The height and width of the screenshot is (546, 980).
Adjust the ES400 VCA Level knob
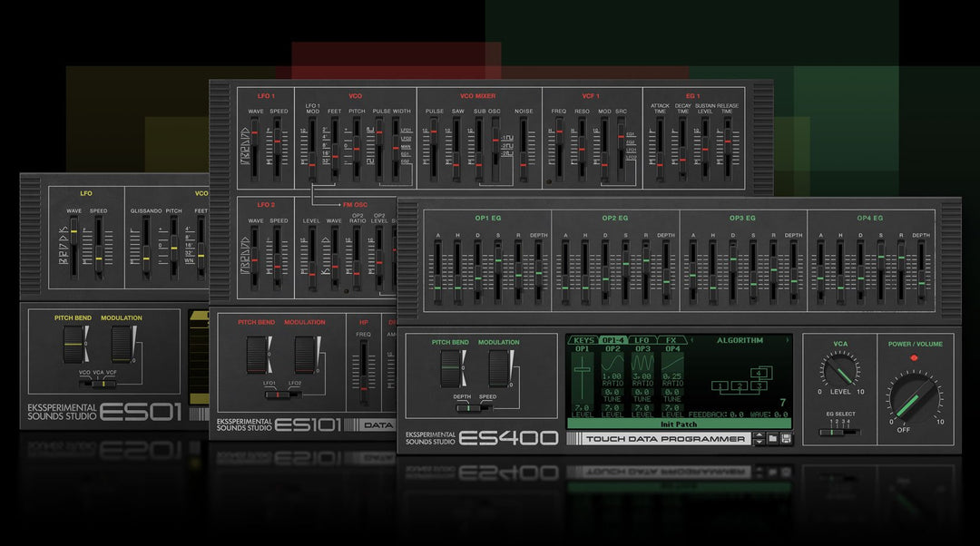tap(840, 369)
